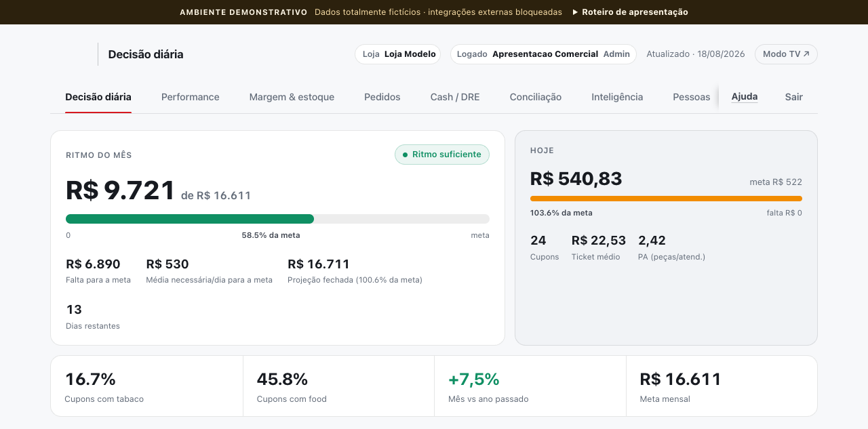Screen dimensions: 868x429
Task: Open the Cash / DRE tab
Action: point(455,97)
